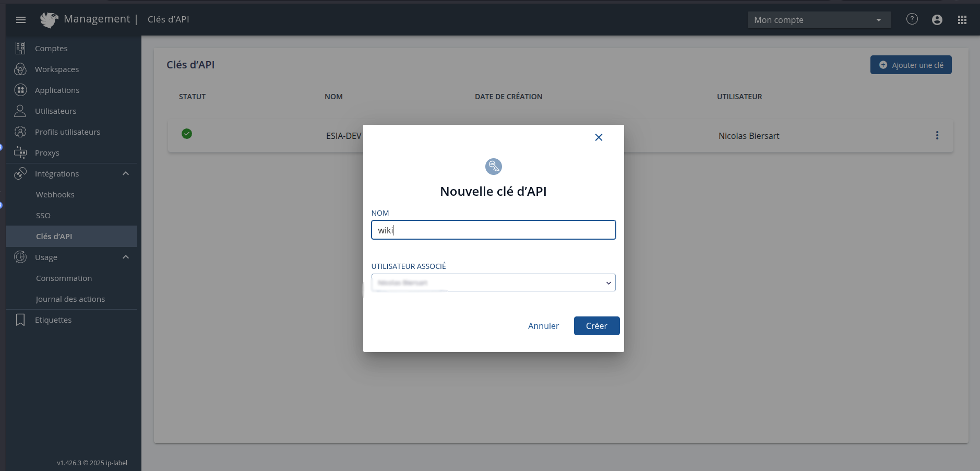Click the help question mark icon

coord(912,19)
